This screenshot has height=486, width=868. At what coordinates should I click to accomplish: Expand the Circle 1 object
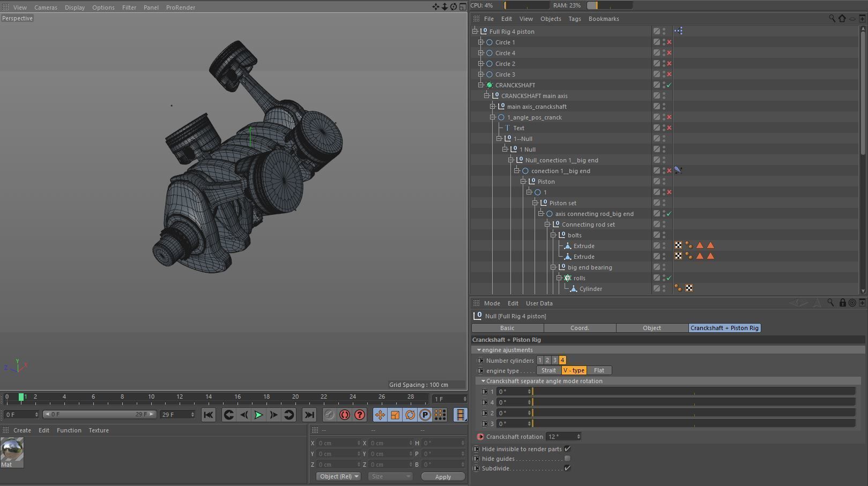pos(481,42)
